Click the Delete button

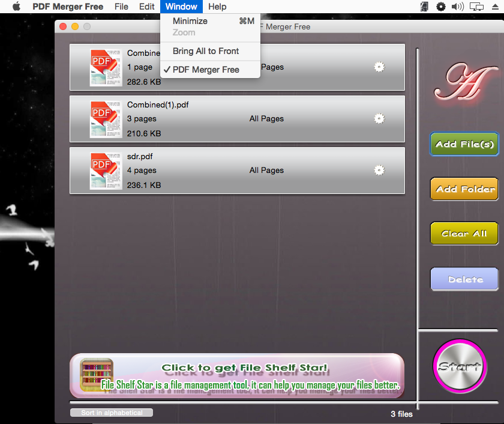coord(464,279)
